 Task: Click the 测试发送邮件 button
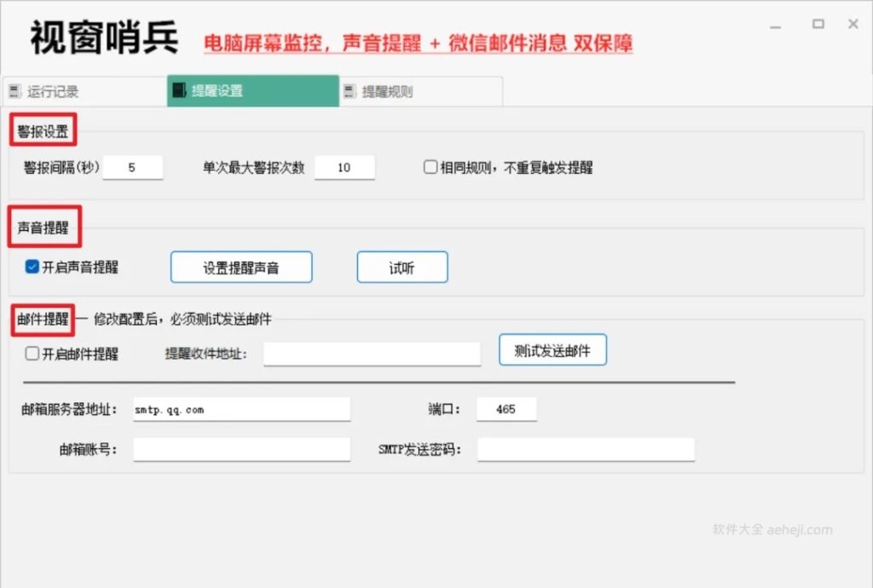[x=552, y=349]
